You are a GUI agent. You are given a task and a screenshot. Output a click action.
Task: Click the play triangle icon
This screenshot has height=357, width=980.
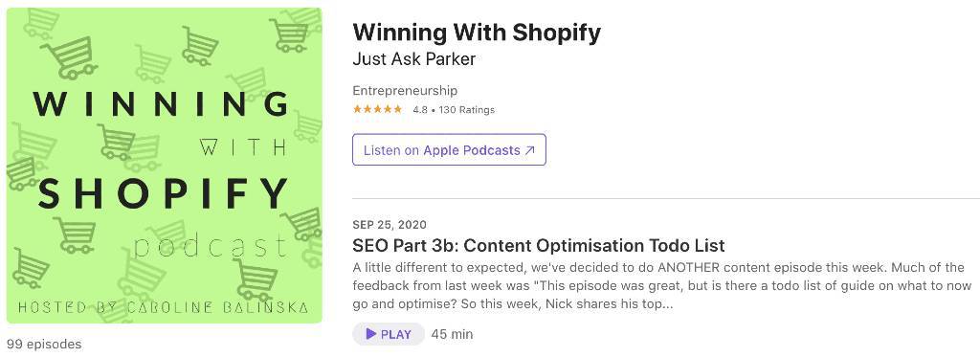coord(371,334)
